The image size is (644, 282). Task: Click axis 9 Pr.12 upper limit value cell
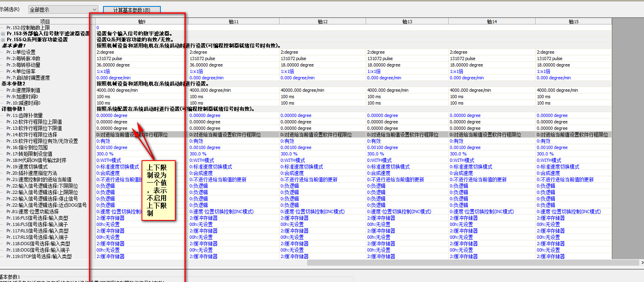pyautogui.click(x=112, y=122)
